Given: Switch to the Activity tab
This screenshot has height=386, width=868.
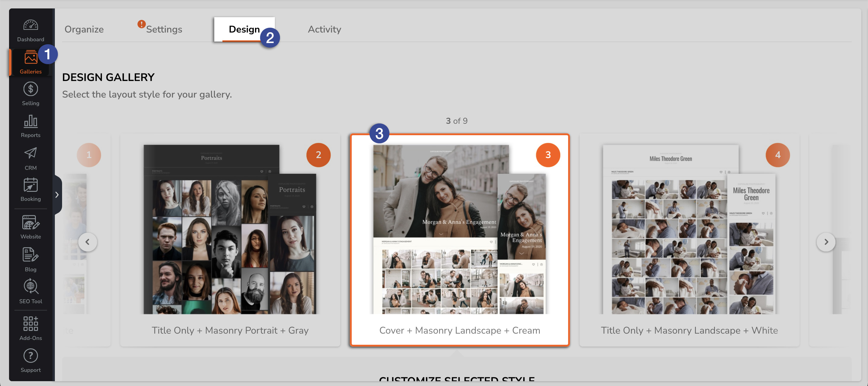Looking at the screenshot, I should (x=324, y=29).
